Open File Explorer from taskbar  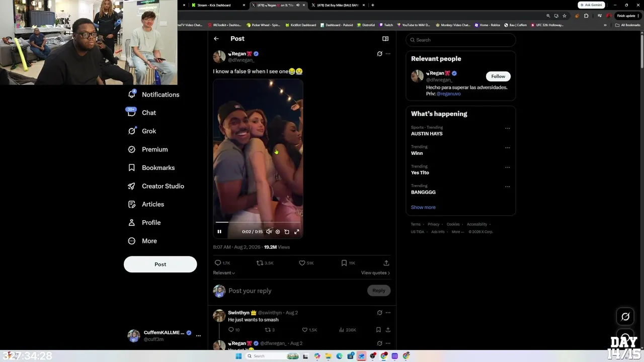pyautogui.click(x=328, y=356)
